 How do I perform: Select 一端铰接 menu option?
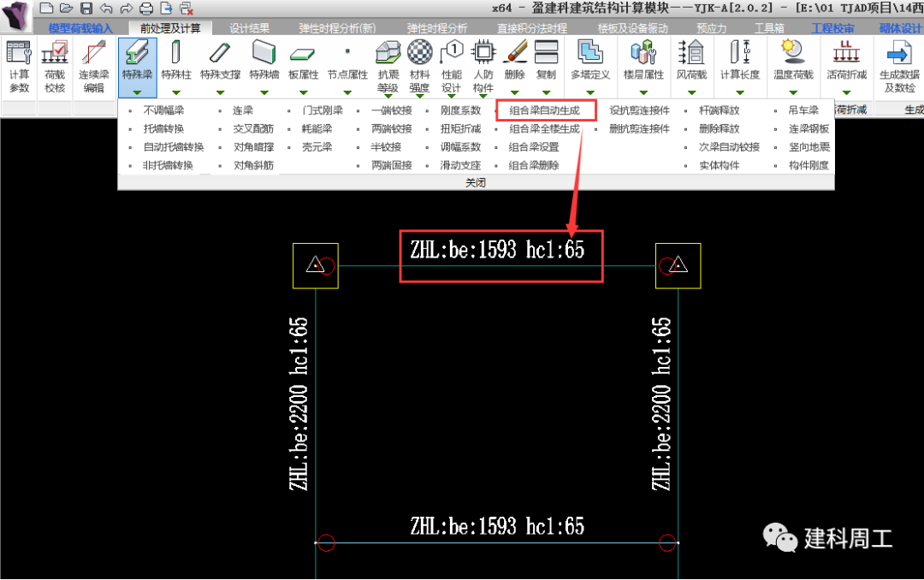click(x=392, y=110)
